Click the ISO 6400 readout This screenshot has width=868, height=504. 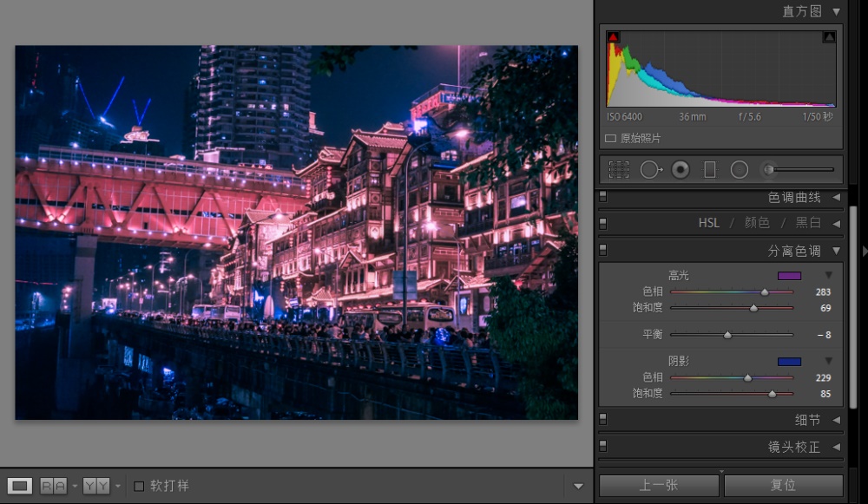[624, 117]
